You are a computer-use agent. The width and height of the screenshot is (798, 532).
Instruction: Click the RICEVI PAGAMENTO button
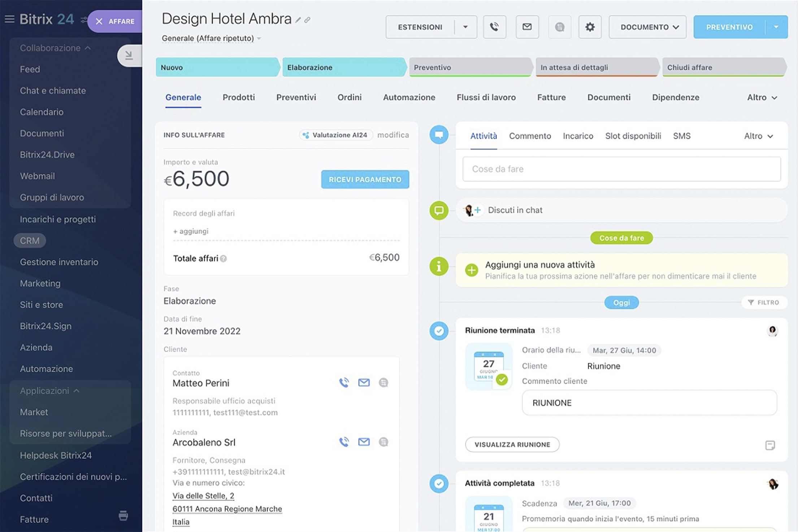[x=365, y=179]
